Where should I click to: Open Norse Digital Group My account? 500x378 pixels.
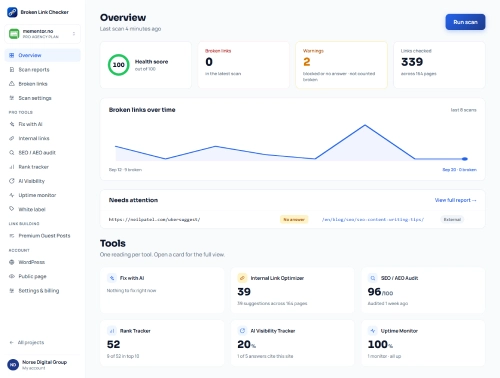(x=42, y=365)
